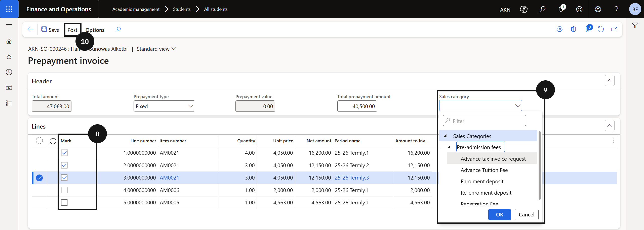Click Save in the action bar

pos(50,30)
